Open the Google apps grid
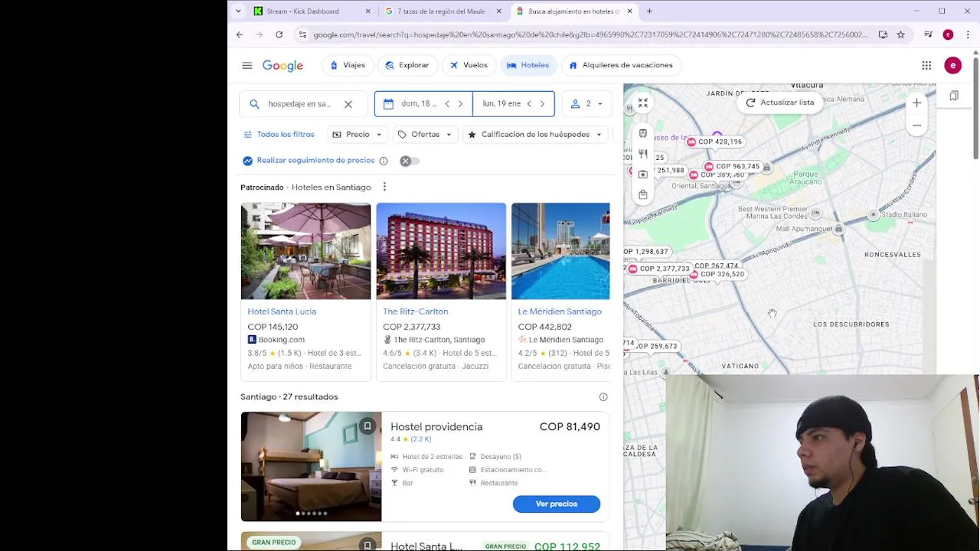Screen dimensions: 980x551 click(x=926, y=65)
